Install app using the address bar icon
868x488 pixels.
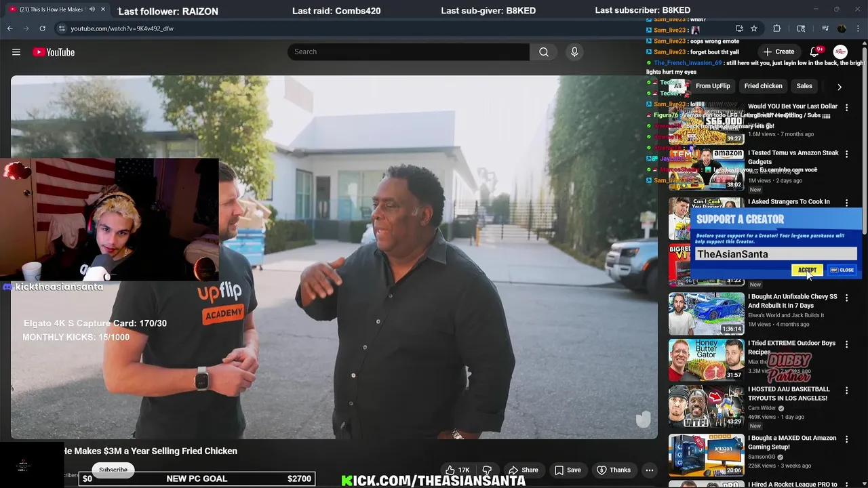(x=739, y=28)
